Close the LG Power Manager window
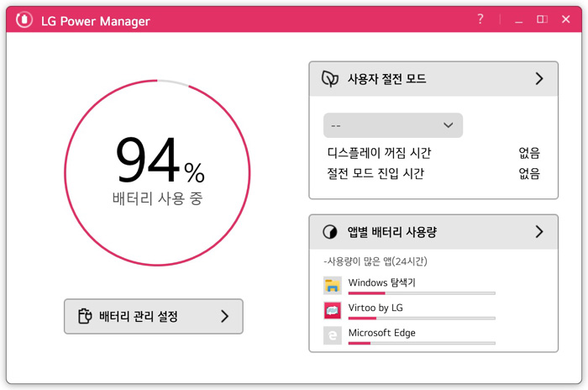Viewport: 588px width, 390px height. [x=566, y=19]
